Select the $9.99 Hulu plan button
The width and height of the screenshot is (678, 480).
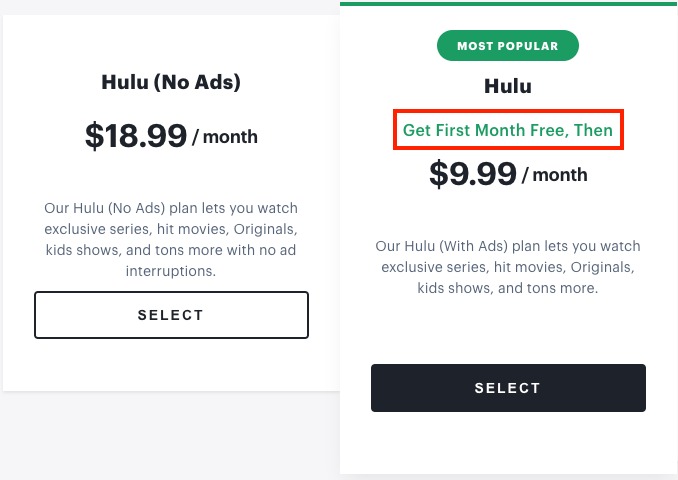[508, 388]
